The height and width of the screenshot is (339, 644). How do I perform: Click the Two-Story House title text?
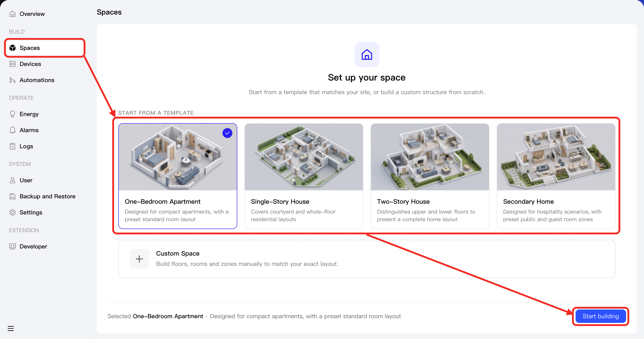tap(403, 201)
